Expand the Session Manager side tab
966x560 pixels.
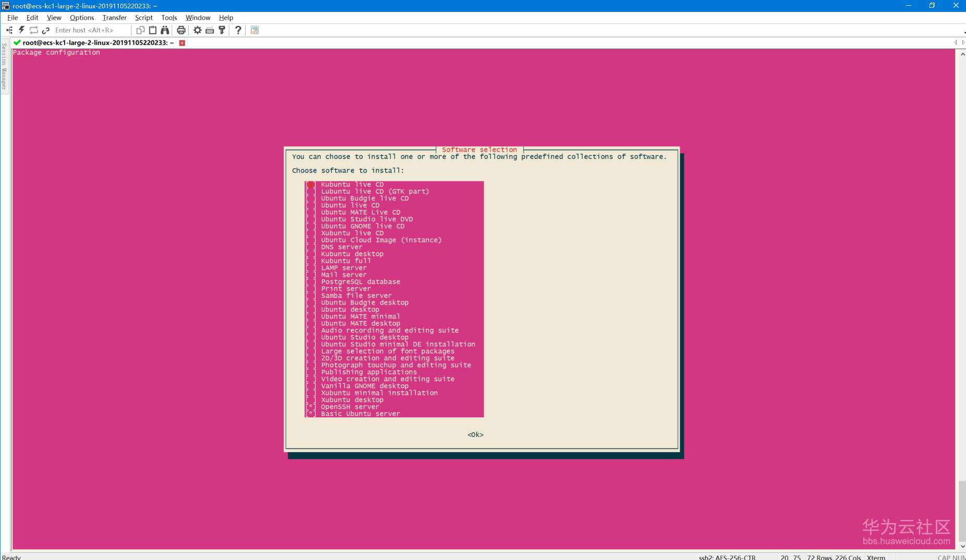pos(4,66)
